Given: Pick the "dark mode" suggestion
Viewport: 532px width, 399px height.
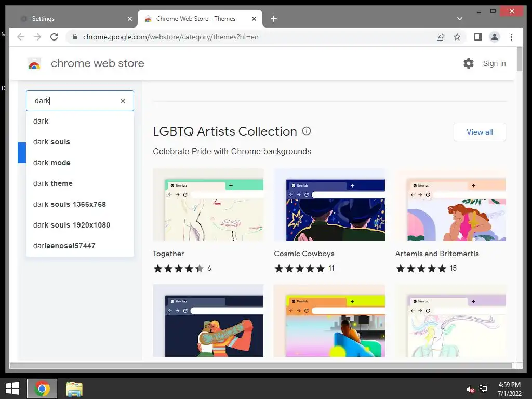Looking at the screenshot, I should 80,163.
